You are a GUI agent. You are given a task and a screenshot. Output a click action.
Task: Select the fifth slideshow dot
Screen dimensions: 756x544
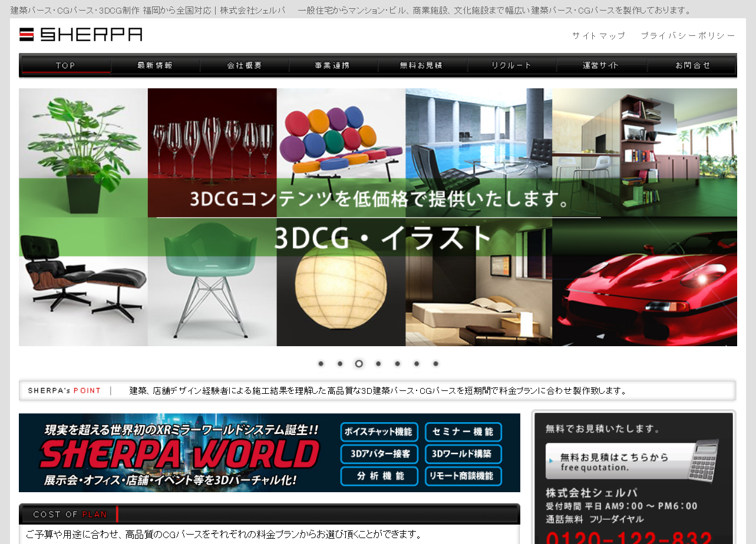click(x=397, y=364)
